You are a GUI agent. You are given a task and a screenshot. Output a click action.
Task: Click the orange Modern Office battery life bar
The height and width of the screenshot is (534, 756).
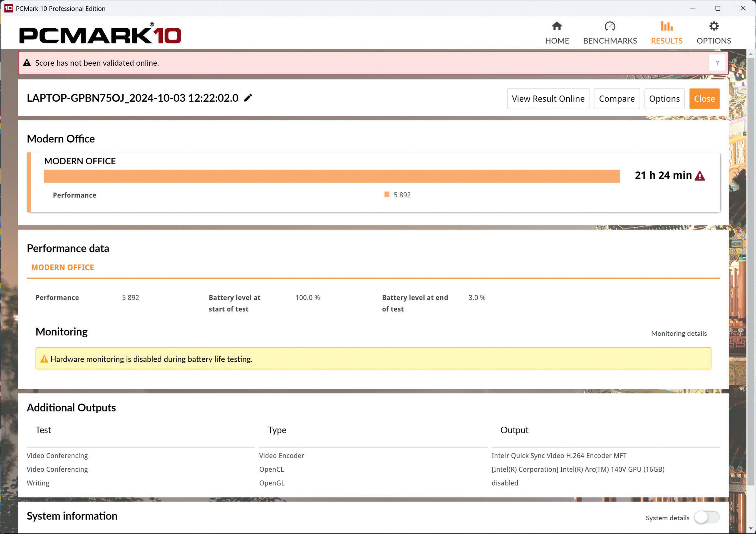tap(332, 176)
